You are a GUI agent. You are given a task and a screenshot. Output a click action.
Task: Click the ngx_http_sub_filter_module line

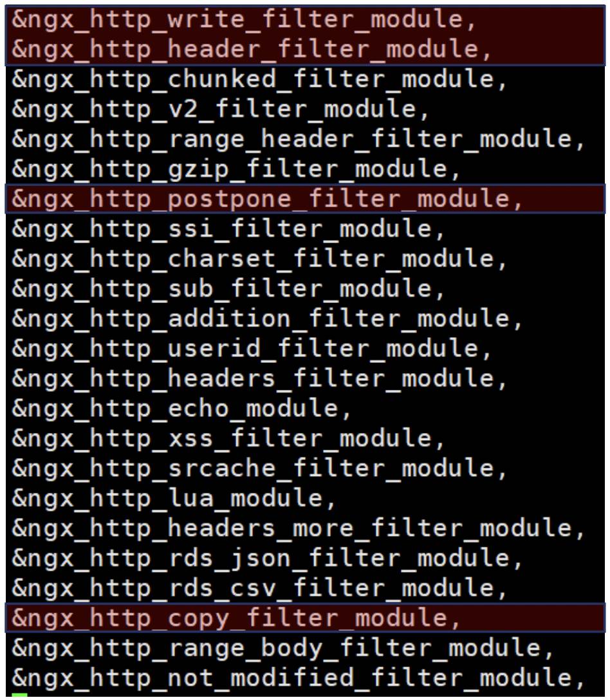pos(228,290)
